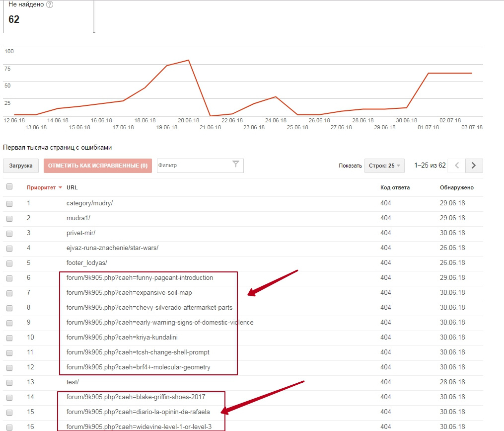This screenshot has width=504, height=431.
Task: Click the 1–25 из 62 pagination text
Action: pyautogui.click(x=430, y=165)
